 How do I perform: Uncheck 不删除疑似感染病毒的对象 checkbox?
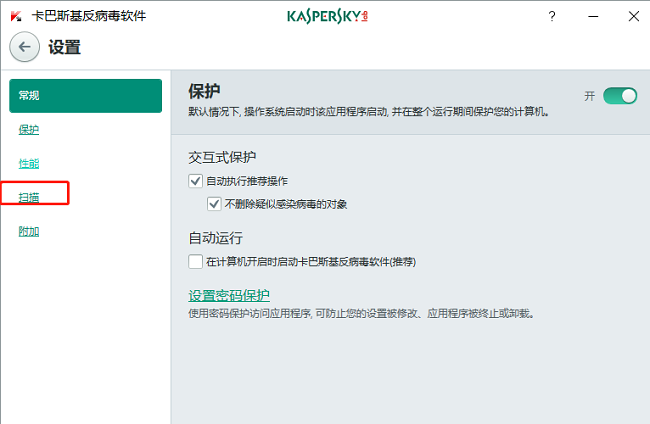(x=214, y=204)
